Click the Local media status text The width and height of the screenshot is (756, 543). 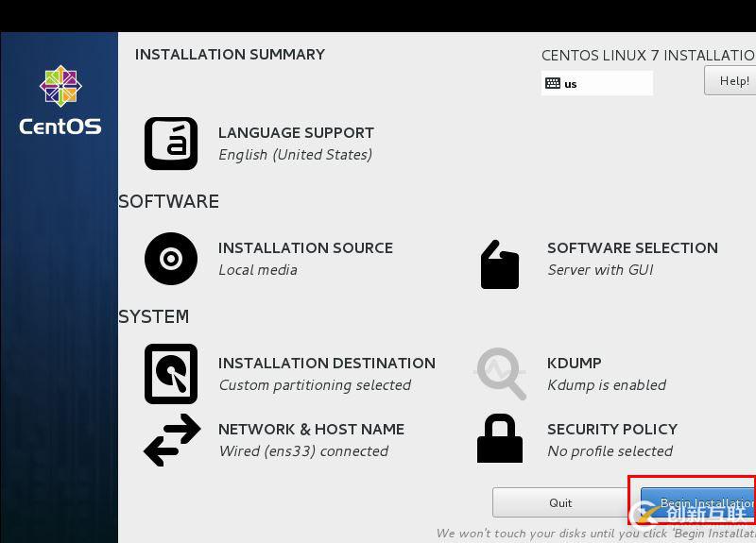[x=257, y=270]
